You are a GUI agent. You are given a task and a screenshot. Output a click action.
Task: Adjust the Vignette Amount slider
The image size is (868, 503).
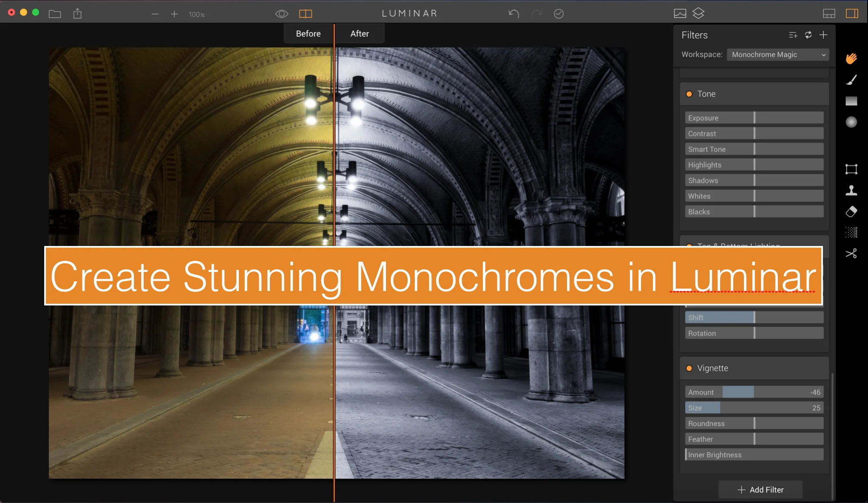click(x=754, y=392)
